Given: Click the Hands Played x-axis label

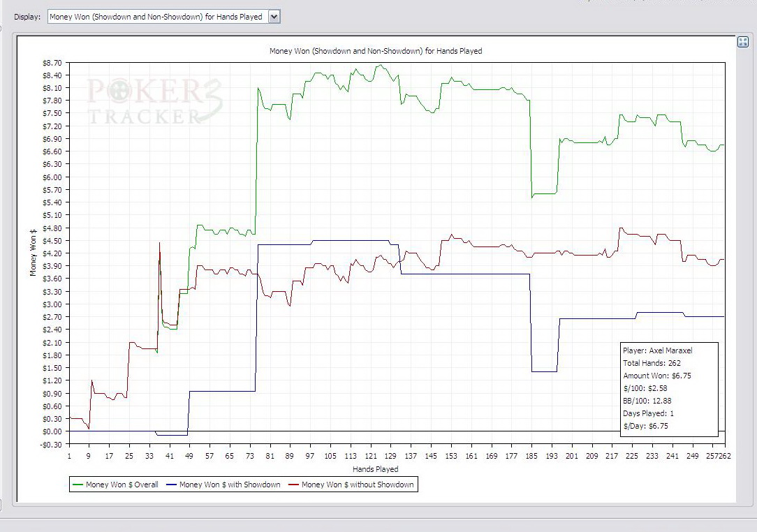Looking at the screenshot, I should [375, 469].
